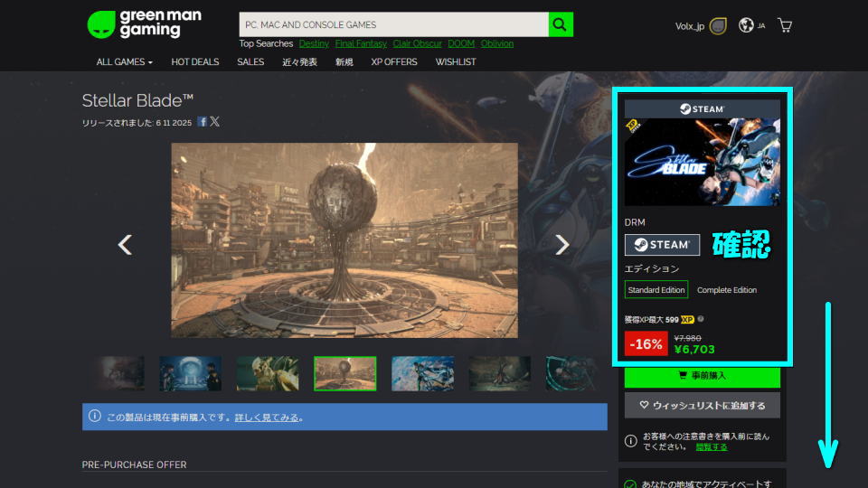Click the PRE-PURCHASE OFFER heading
868x488 pixels.
(134, 465)
